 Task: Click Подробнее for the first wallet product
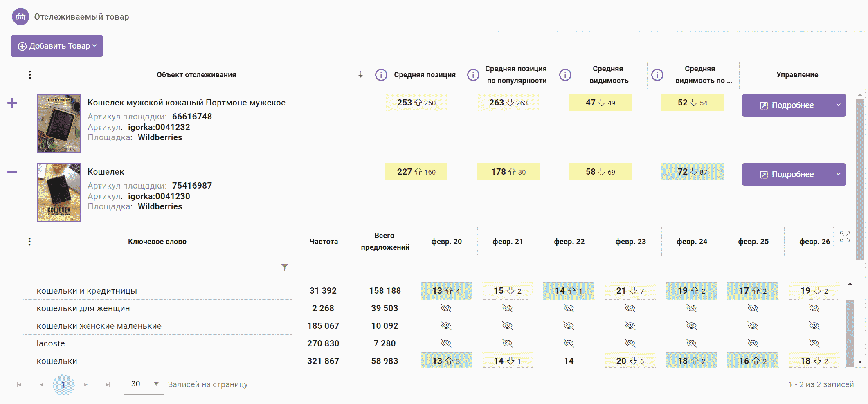coord(787,105)
